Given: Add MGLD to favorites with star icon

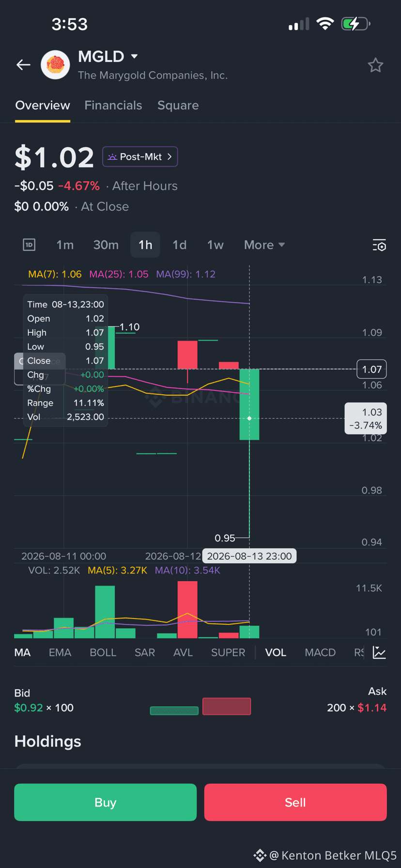Looking at the screenshot, I should coord(375,65).
